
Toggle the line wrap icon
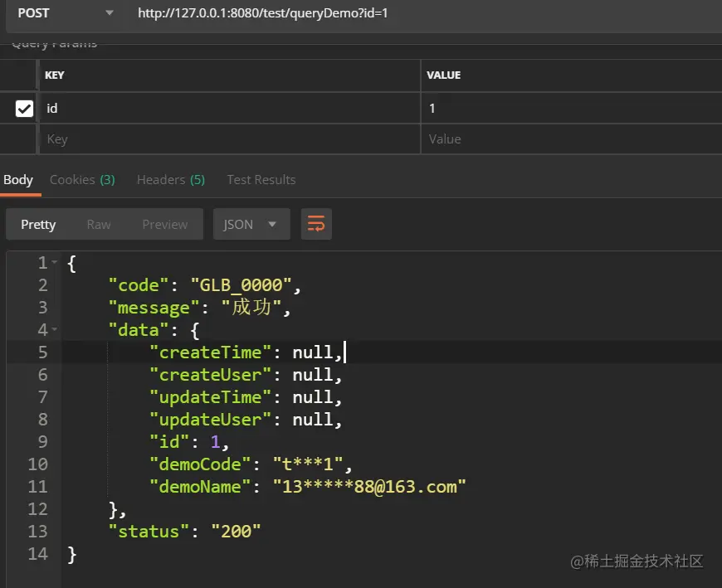[316, 224]
